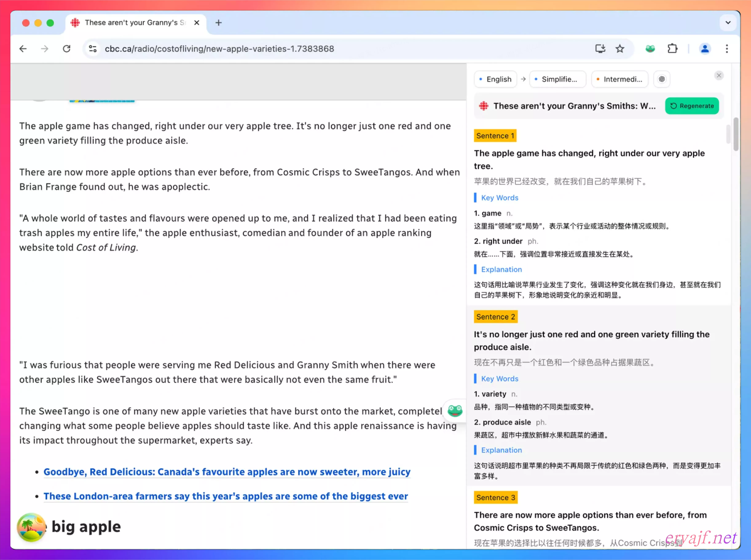Click the page's outer scrollbar thumb
Viewport: 751px width, 560px height.
pos(736,134)
